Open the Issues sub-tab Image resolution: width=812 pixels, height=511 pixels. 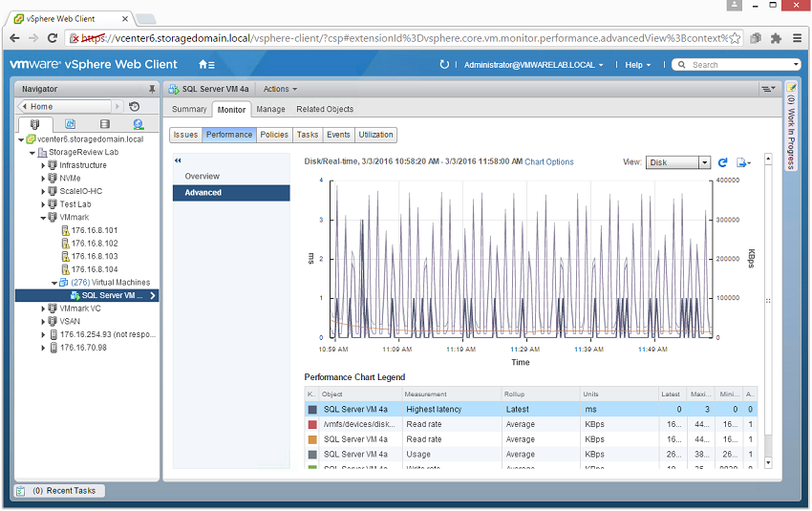[185, 135]
